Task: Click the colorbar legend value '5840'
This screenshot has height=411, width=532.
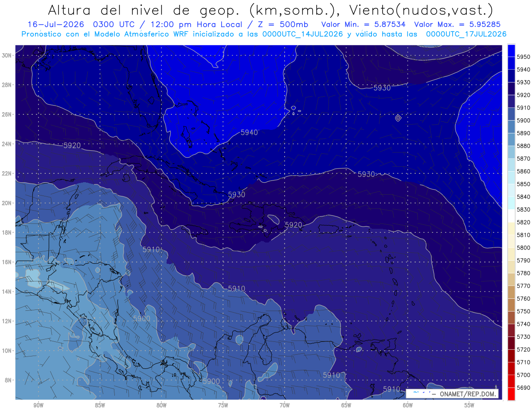Action: point(524,197)
